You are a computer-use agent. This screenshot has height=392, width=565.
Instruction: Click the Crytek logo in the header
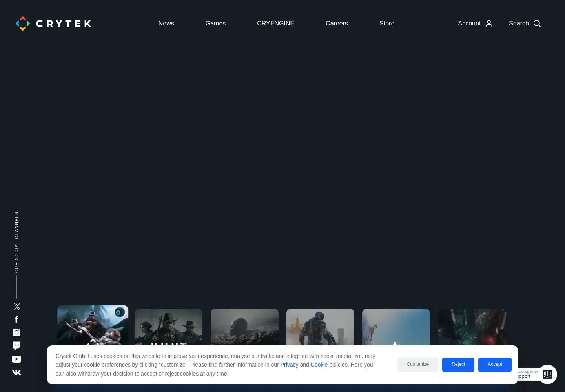click(x=53, y=24)
